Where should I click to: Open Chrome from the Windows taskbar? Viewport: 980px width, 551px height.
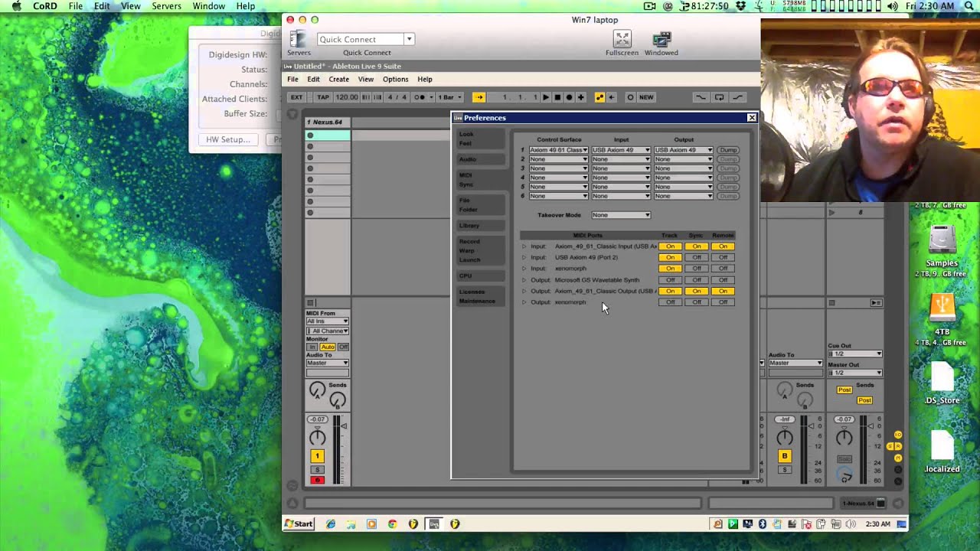[392, 524]
